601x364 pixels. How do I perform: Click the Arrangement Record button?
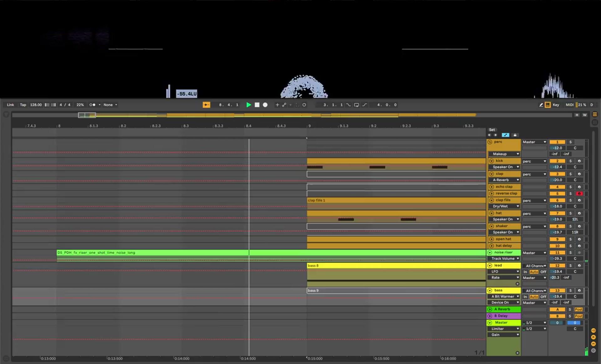(x=265, y=105)
